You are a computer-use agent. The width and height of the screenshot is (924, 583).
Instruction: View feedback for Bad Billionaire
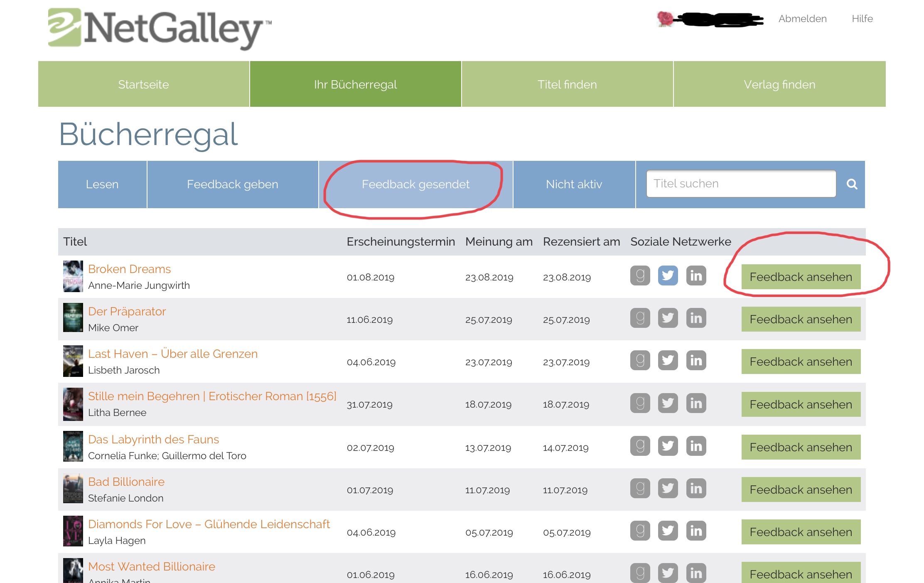[x=801, y=490]
